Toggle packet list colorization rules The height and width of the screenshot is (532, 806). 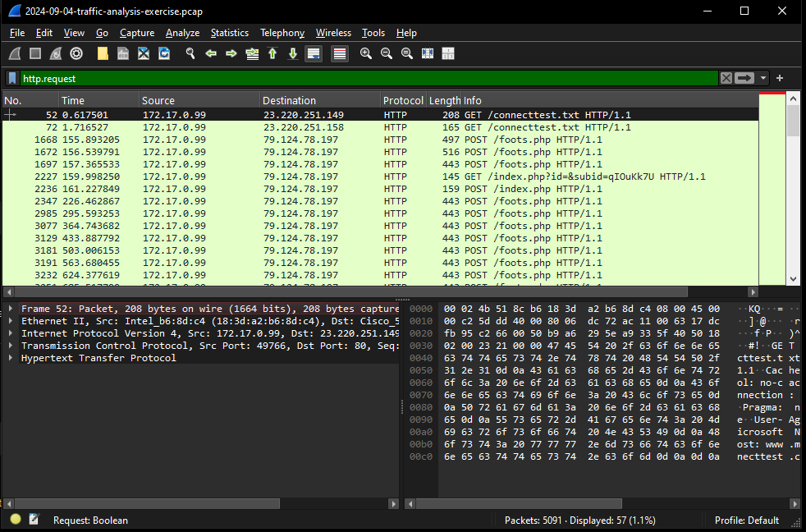click(340, 53)
